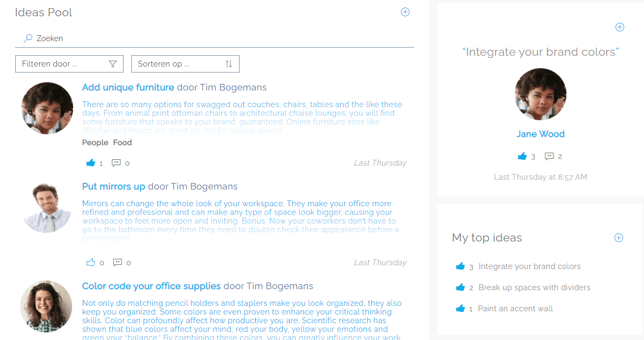The height and width of the screenshot is (340, 644).
Task: Click into the Zoeken search field
Action: [x=217, y=38]
